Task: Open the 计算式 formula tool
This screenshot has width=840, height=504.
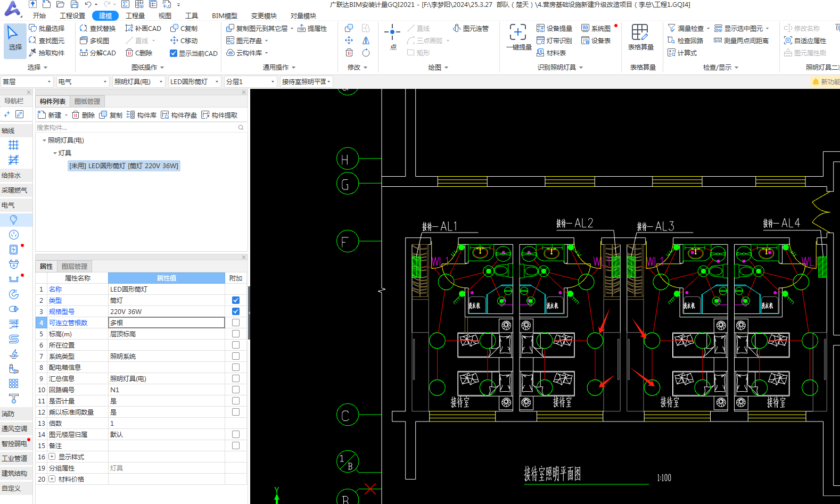Action: point(682,53)
